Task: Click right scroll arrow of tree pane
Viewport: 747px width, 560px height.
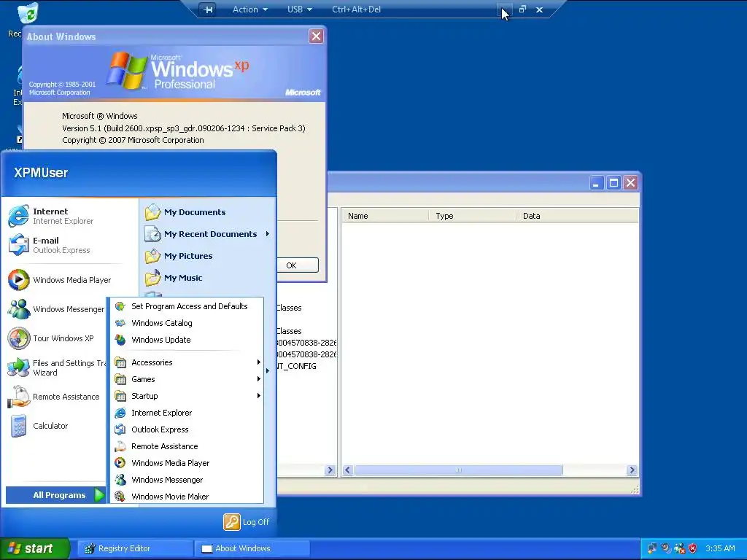Action: click(x=330, y=470)
